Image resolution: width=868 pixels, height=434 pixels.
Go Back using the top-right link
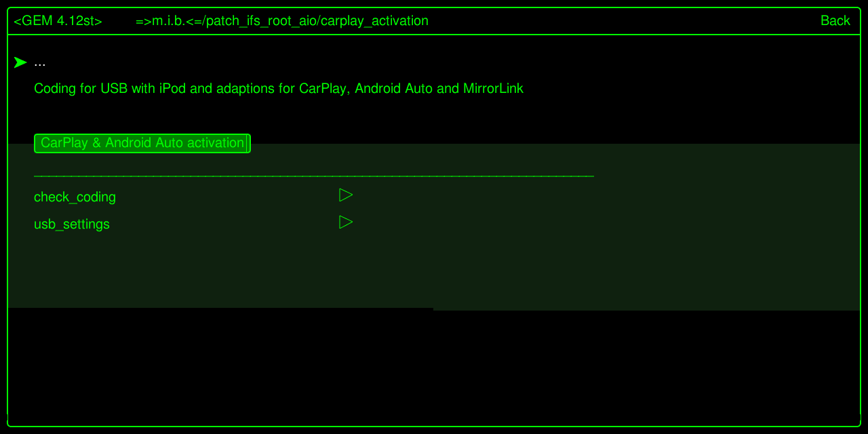(835, 21)
